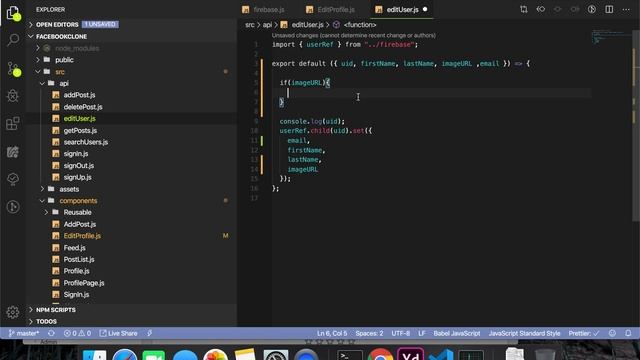Click the errors and warnings count
Viewport: 640px width, 360px height.
77,333
